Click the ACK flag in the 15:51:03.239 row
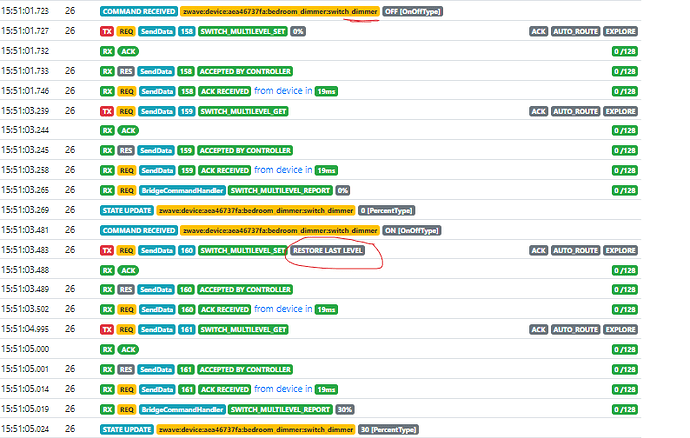The width and height of the screenshot is (690, 438). pyautogui.click(x=539, y=111)
